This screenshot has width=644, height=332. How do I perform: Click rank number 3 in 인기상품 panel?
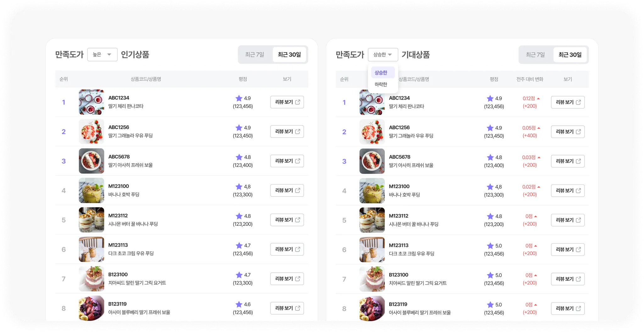(x=64, y=161)
